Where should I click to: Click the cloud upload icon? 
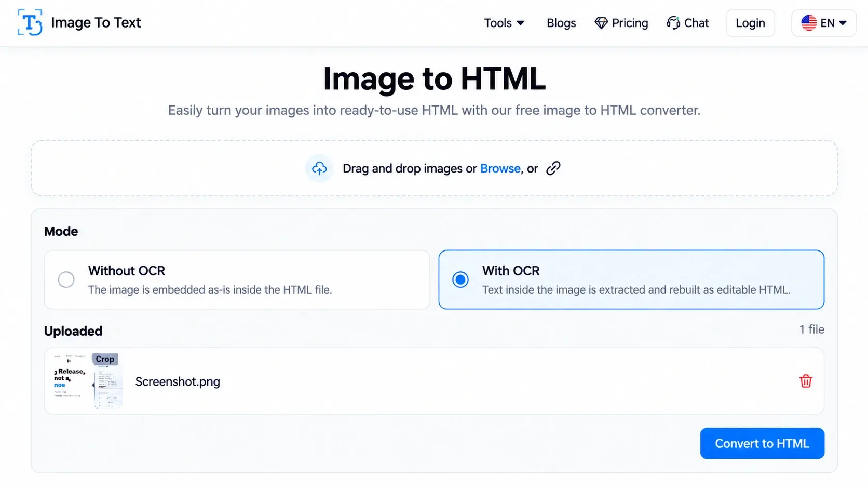point(319,168)
